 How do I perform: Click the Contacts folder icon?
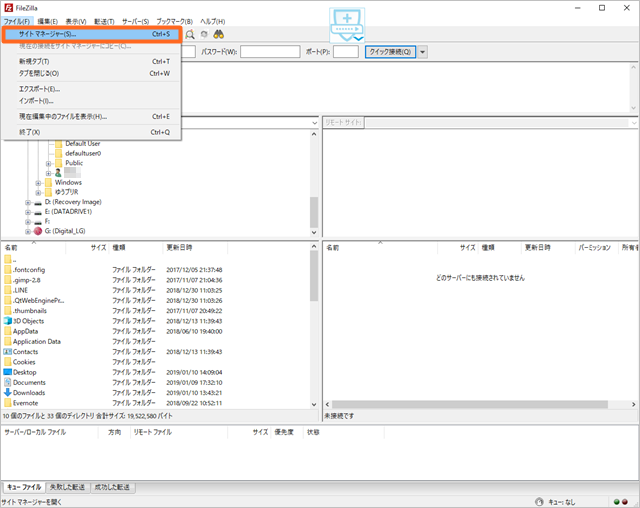coord(7,352)
